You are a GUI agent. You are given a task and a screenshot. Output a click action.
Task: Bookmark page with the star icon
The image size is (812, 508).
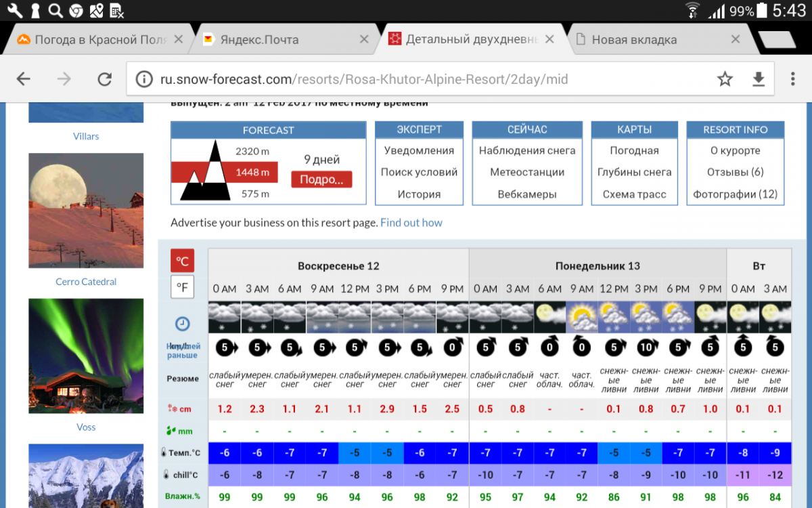725,79
